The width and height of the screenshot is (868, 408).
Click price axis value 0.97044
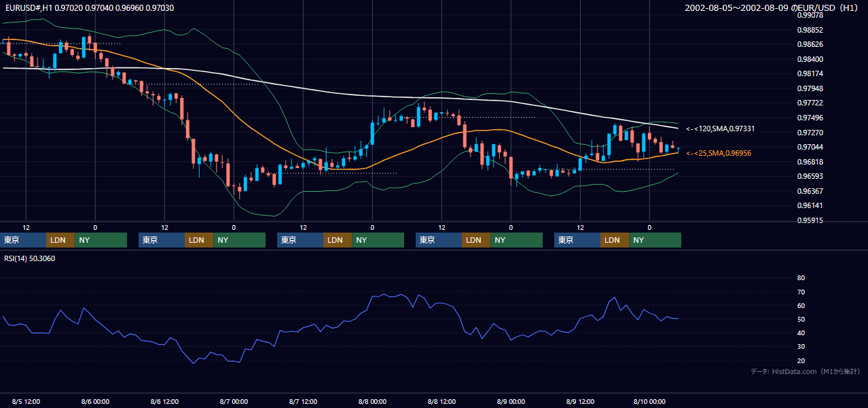(x=810, y=147)
